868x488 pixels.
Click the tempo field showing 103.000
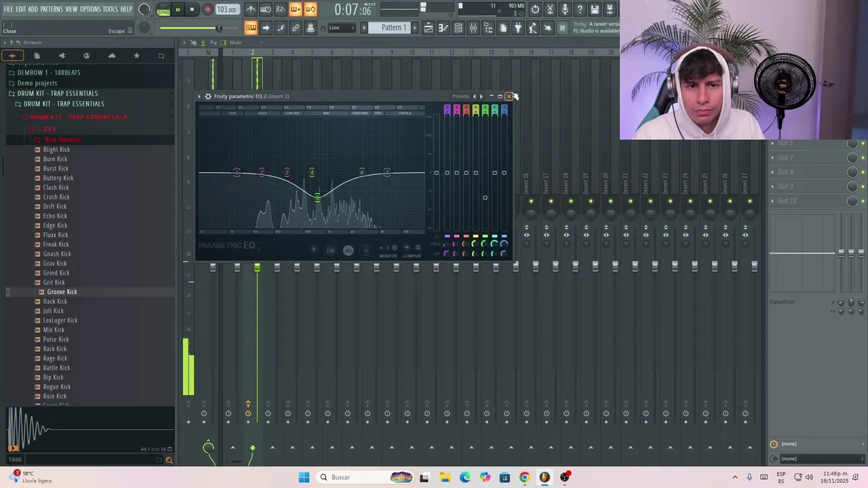(x=227, y=9)
